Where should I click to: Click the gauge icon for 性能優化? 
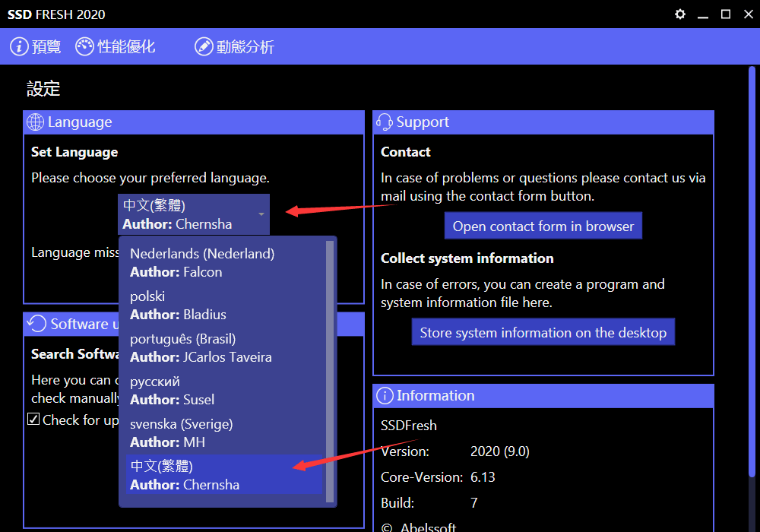click(x=84, y=47)
